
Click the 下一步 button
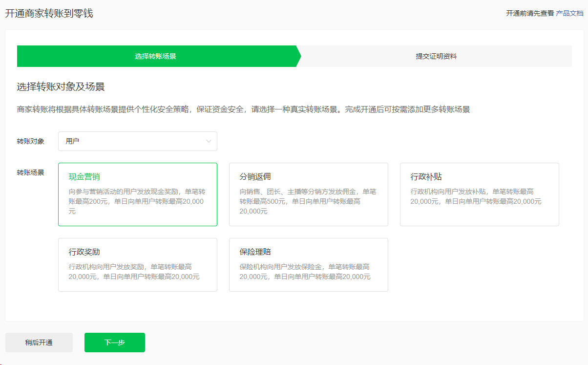pyautogui.click(x=115, y=343)
